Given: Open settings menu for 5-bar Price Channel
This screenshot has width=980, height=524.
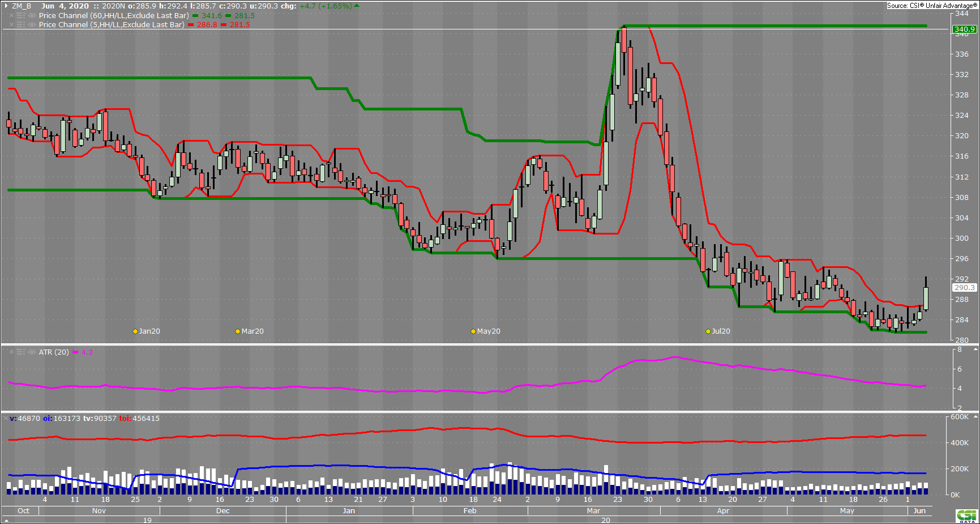Looking at the screenshot, I should [21, 25].
